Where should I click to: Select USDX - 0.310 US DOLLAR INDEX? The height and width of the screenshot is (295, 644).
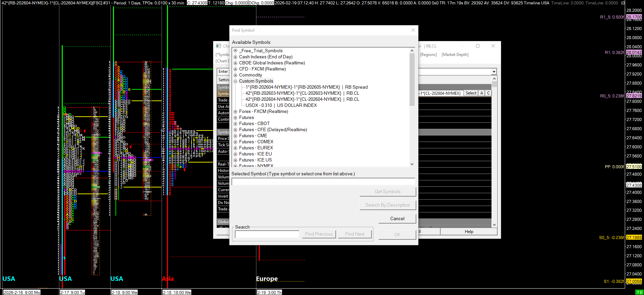pos(281,105)
